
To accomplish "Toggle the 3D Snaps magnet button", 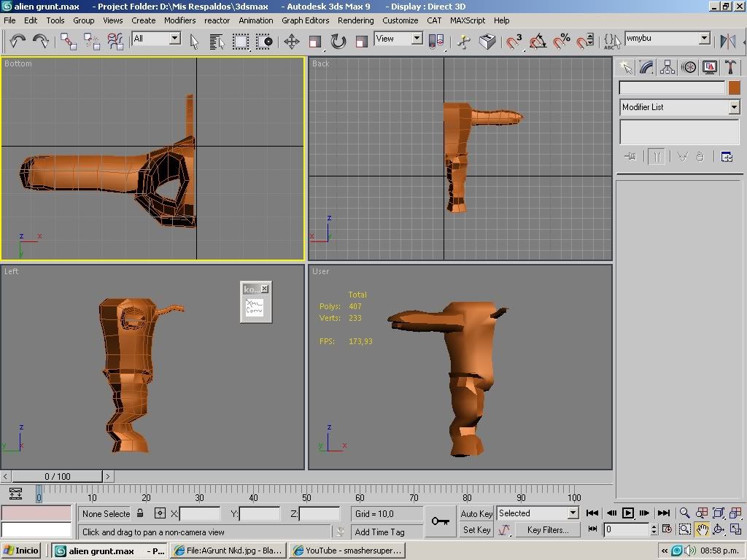I will click(514, 41).
